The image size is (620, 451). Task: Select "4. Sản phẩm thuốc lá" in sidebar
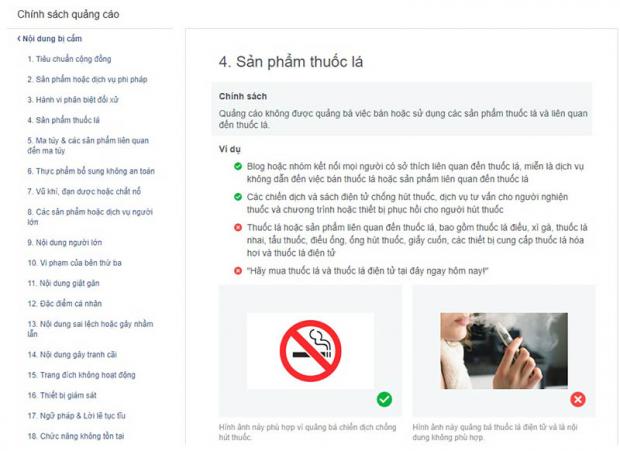63,120
